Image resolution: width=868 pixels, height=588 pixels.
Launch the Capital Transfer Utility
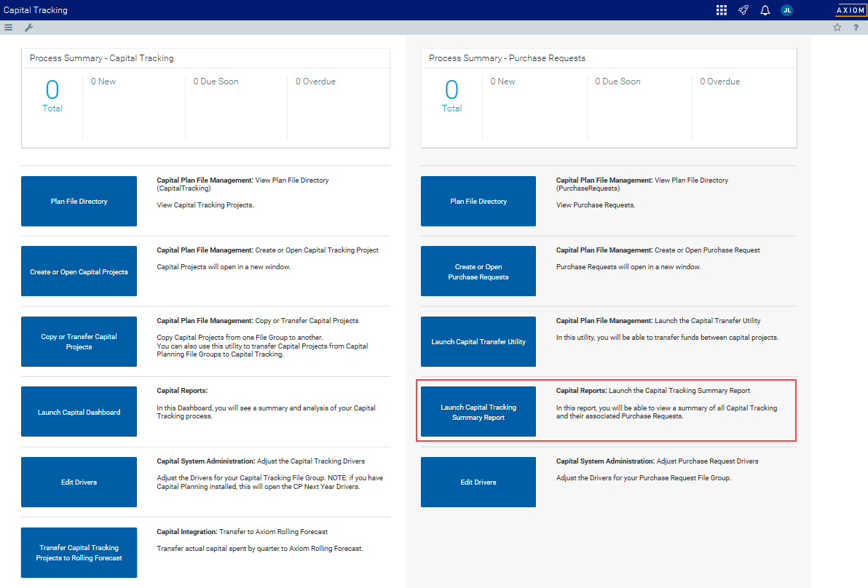(x=478, y=341)
